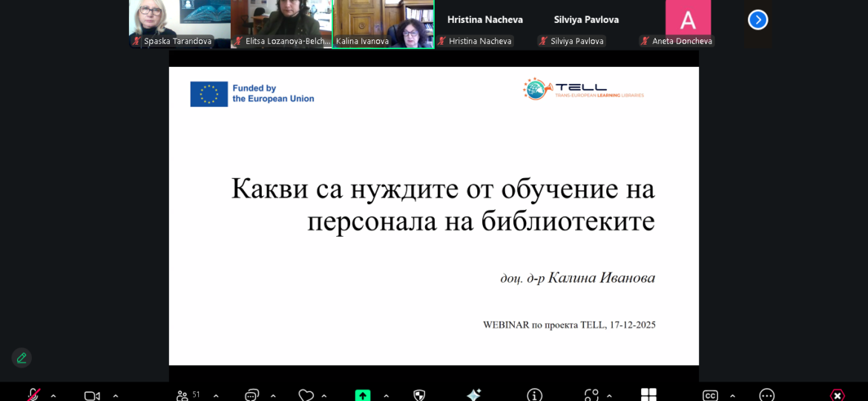Select Spaska Tarandova video thumbnail
The width and height of the screenshot is (868, 401).
[180, 24]
